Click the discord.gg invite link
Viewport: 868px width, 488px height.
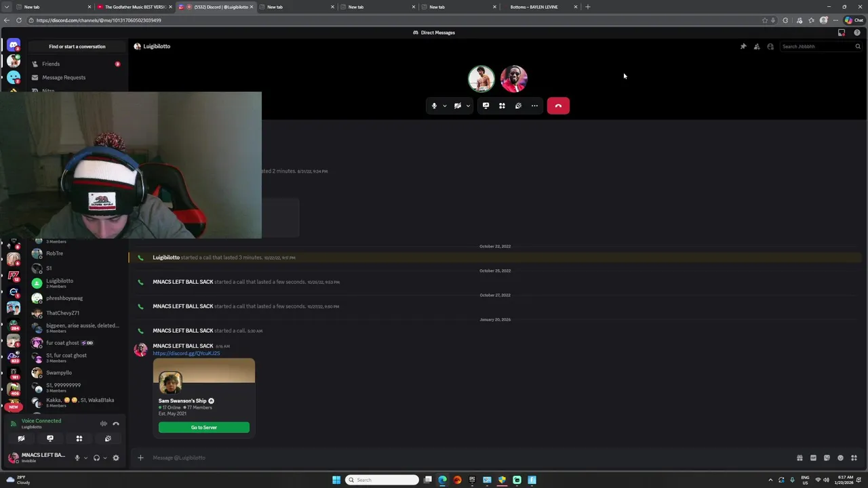click(x=186, y=353)
